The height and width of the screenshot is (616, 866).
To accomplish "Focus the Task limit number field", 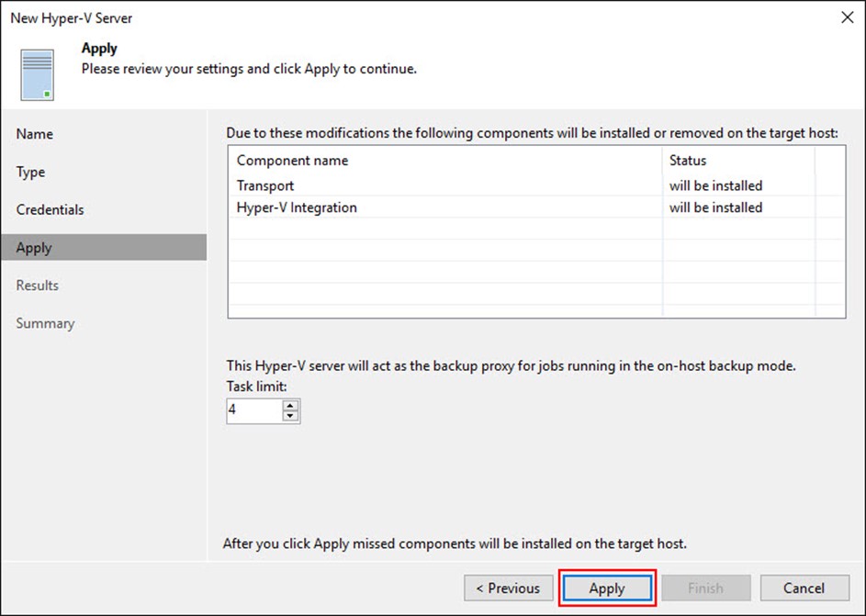I will click(x=254, y=410).
